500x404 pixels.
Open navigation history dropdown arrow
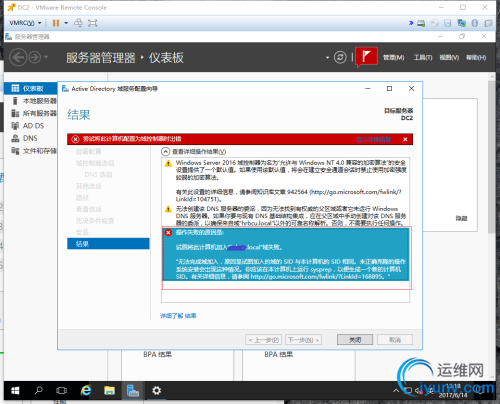pos(46,57)
